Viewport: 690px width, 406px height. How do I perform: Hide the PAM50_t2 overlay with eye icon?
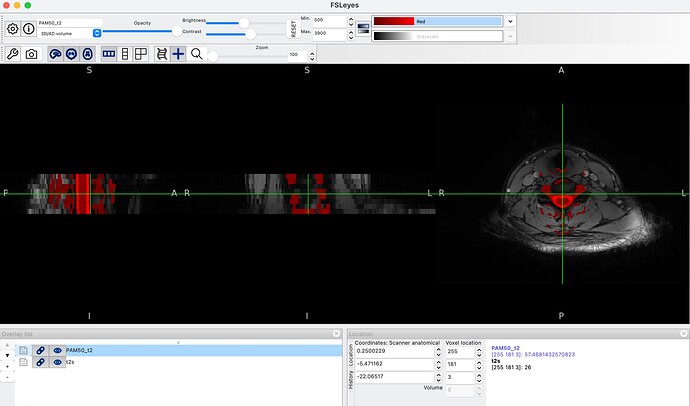[x=58, y=351]
